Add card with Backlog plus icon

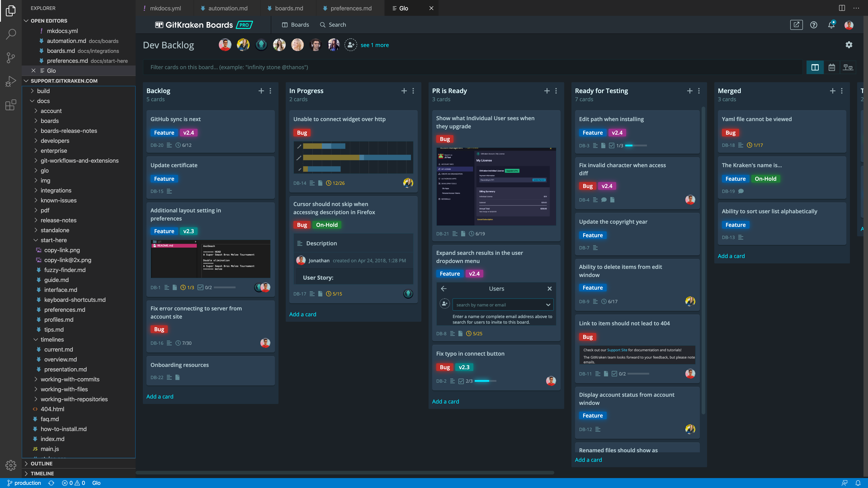261,91
